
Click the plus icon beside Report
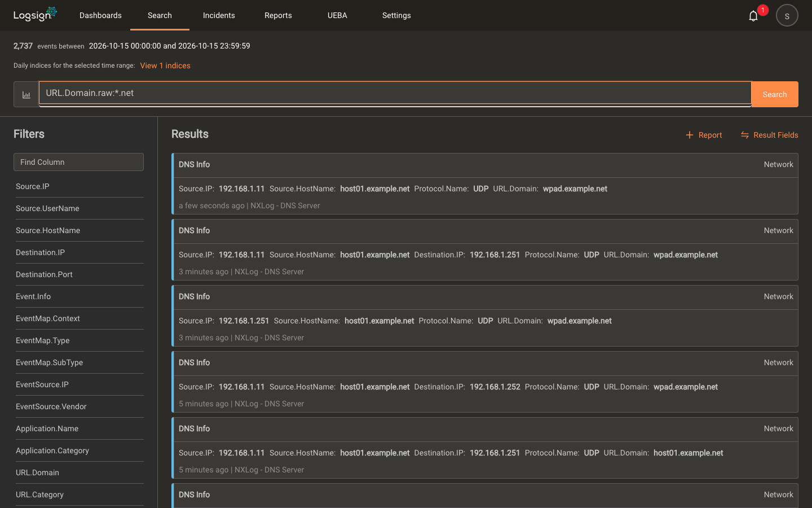click(x=689, y=135)
